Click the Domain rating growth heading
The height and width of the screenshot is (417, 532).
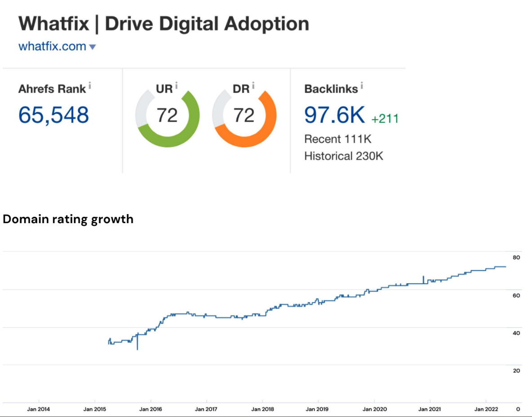click(68, 219)
